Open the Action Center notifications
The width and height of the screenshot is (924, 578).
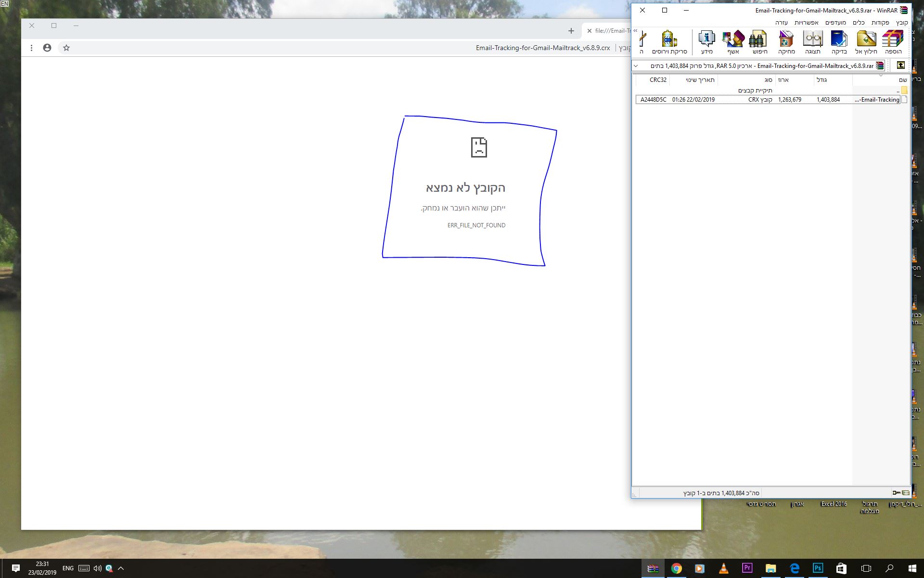[x=15, y=568]
